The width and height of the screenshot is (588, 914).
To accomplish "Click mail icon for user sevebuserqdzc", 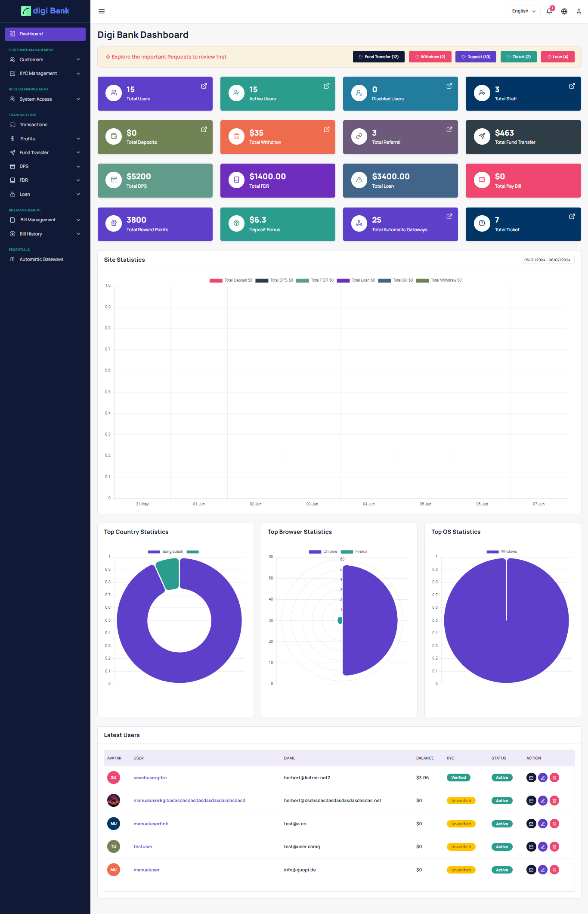I will (531, 778).
